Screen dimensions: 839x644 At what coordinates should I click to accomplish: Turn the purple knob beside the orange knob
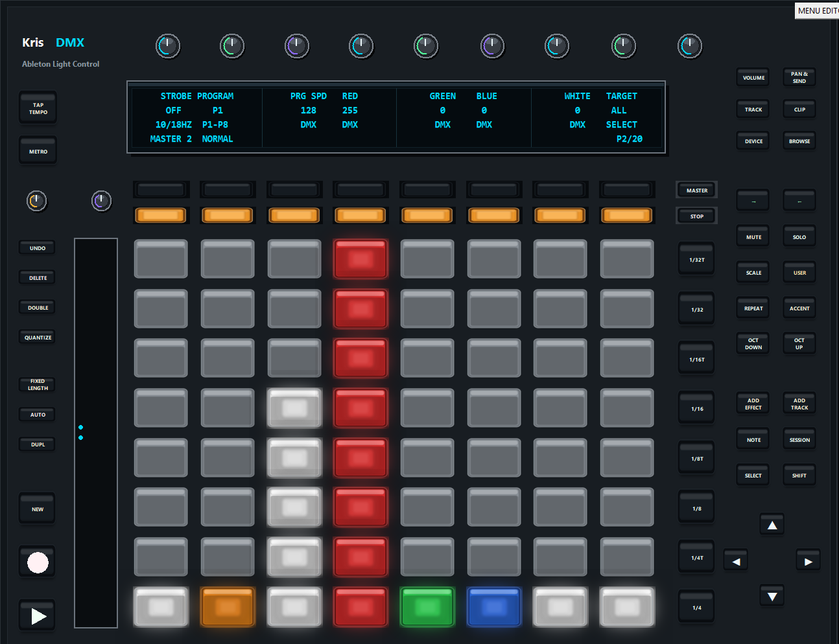101,201
